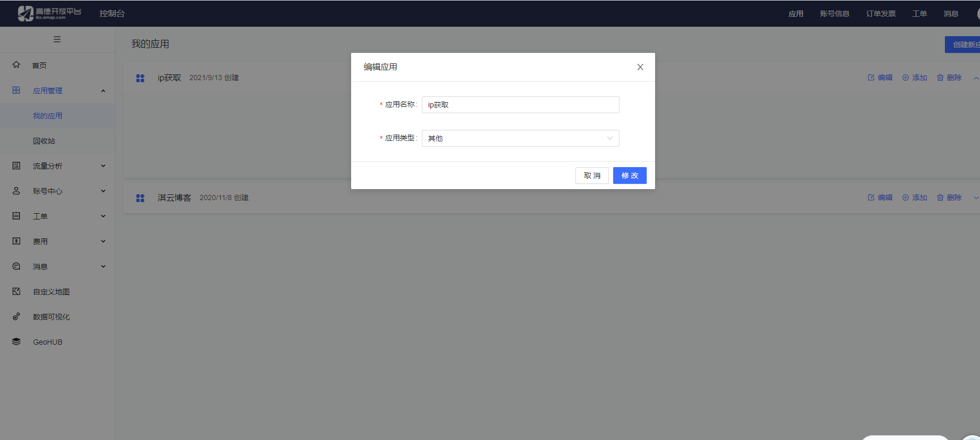Click the 创建新应用 button
This screenshot has height=440, width=980.
962,45
